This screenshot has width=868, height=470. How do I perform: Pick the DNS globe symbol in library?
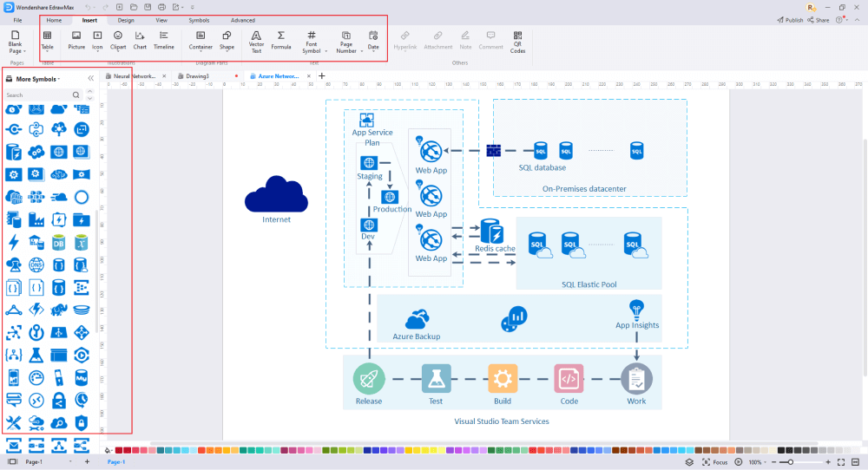coord(36,264)
